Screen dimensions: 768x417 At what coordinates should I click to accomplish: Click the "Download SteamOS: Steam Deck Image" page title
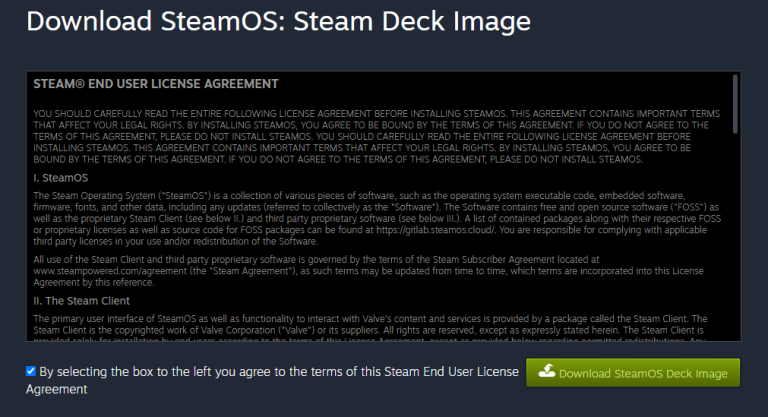pyautogui.click(x=278, y=22)
